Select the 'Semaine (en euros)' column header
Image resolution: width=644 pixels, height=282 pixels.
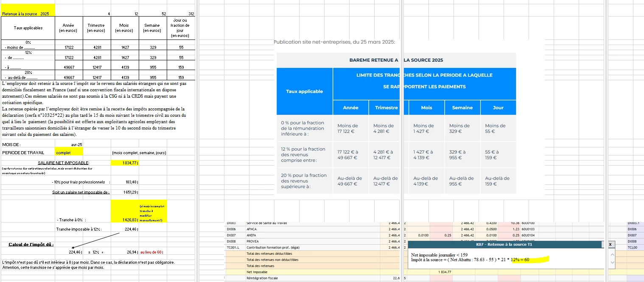pyautogui.click(x=153, y=28)
